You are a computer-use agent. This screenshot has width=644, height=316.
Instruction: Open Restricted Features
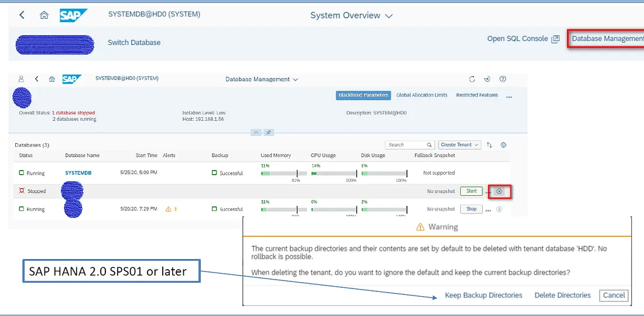(477, 95)
